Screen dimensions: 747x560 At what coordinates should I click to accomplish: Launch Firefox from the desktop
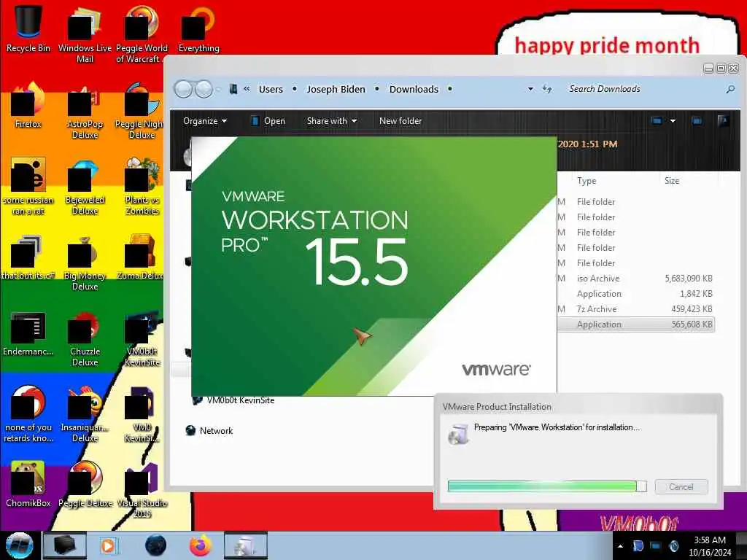click(28, 105)
